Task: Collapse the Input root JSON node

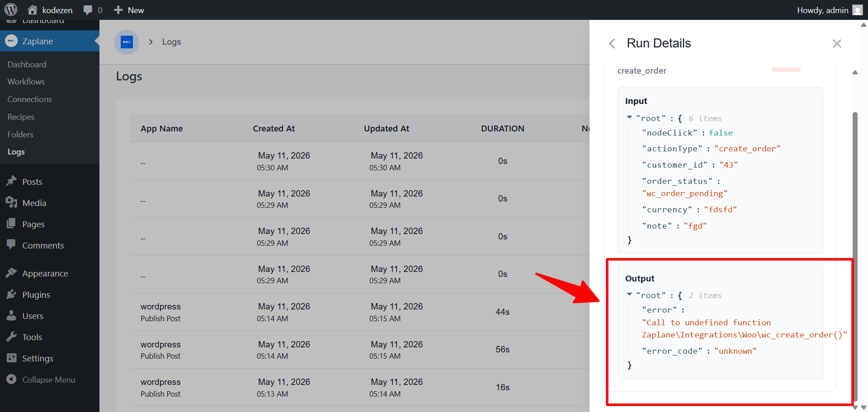Action: 629,117
